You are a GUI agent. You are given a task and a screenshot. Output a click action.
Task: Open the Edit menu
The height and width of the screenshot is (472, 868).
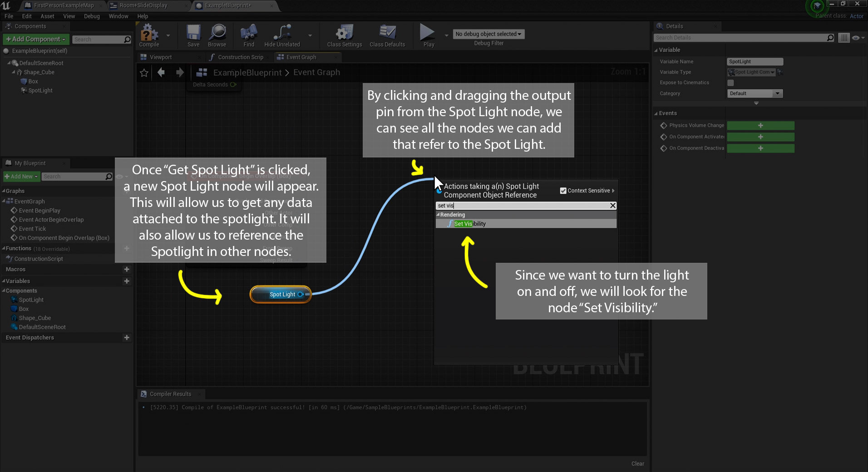pos(27,16)
